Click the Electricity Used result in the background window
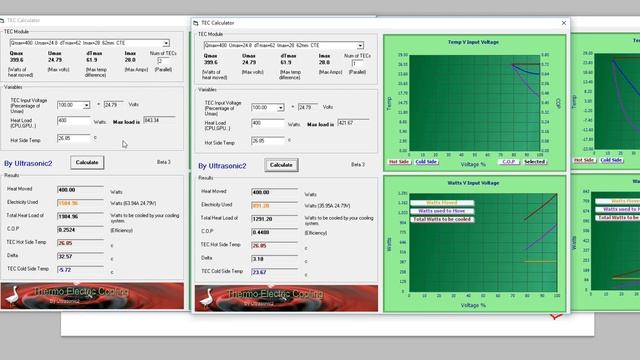Screen dimensions: 640x360 (80, 203)
